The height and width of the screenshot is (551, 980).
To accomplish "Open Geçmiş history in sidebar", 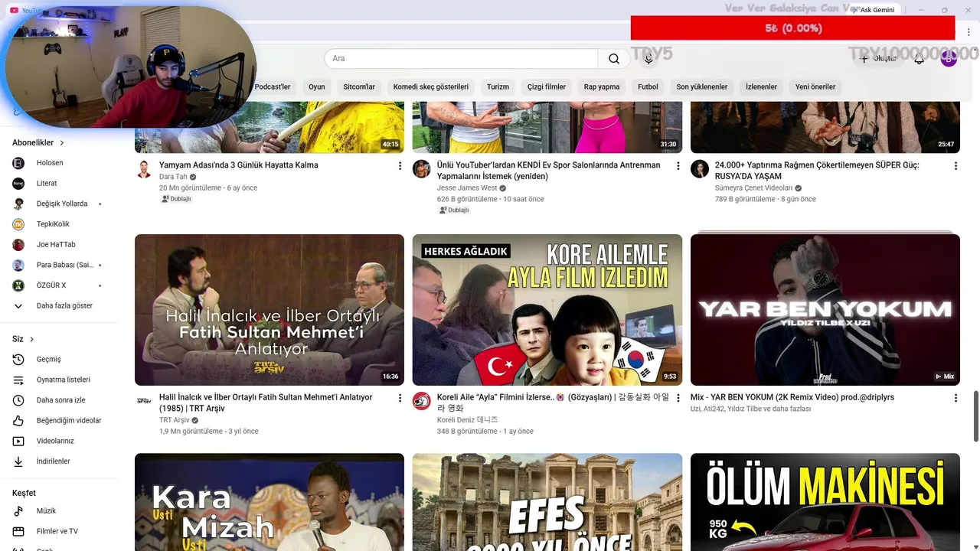I will [58, 359].
